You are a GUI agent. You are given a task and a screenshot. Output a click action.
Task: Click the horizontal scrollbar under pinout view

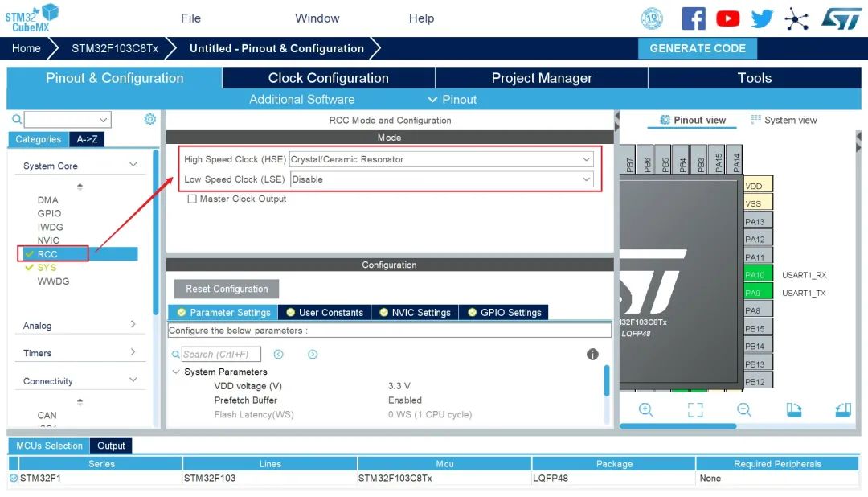[678, 426]
